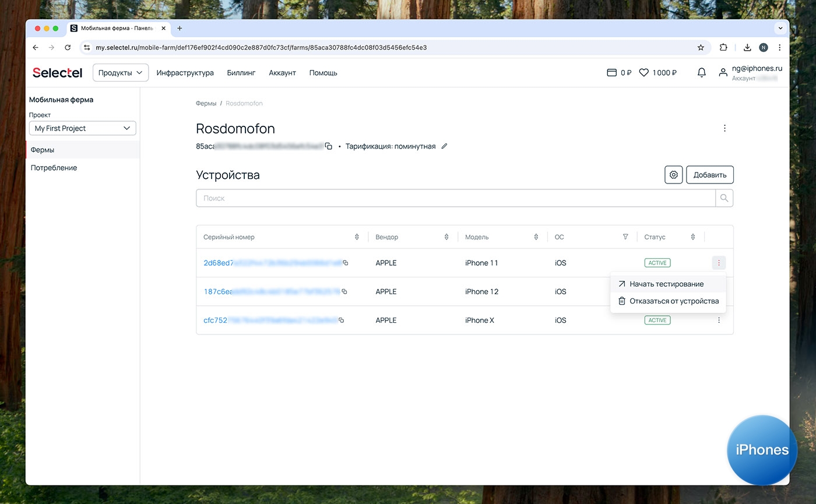Edit tariff with the pencil icon
The image size is (816, 504).
tap(444, 146)
